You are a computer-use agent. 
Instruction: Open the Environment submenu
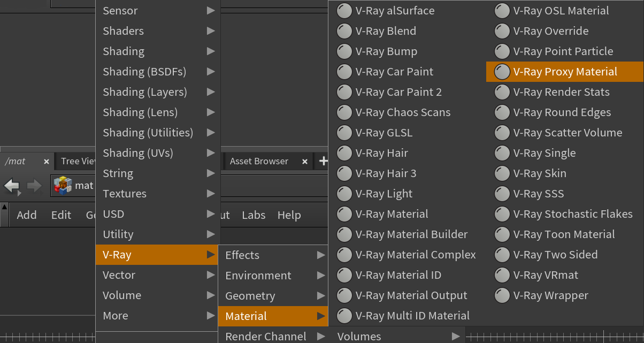click(273, 276)
